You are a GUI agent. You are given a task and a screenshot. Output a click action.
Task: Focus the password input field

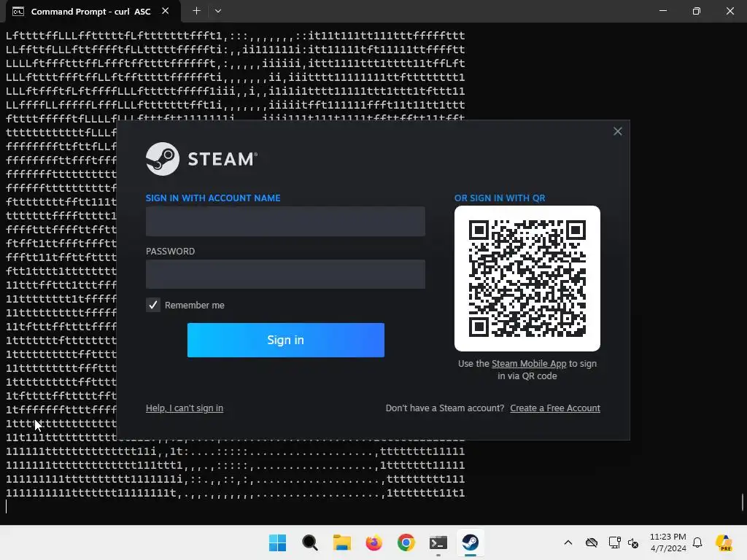[x=285, y=274]
